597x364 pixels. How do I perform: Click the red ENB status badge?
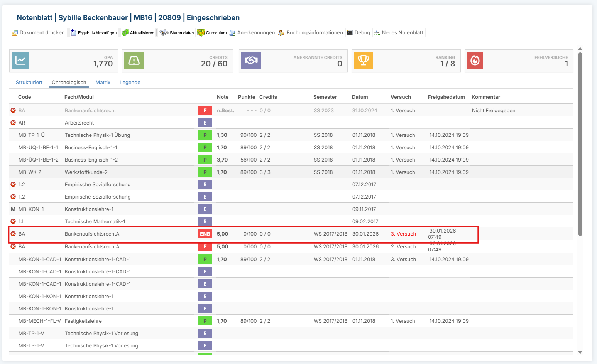pos(205,234)
